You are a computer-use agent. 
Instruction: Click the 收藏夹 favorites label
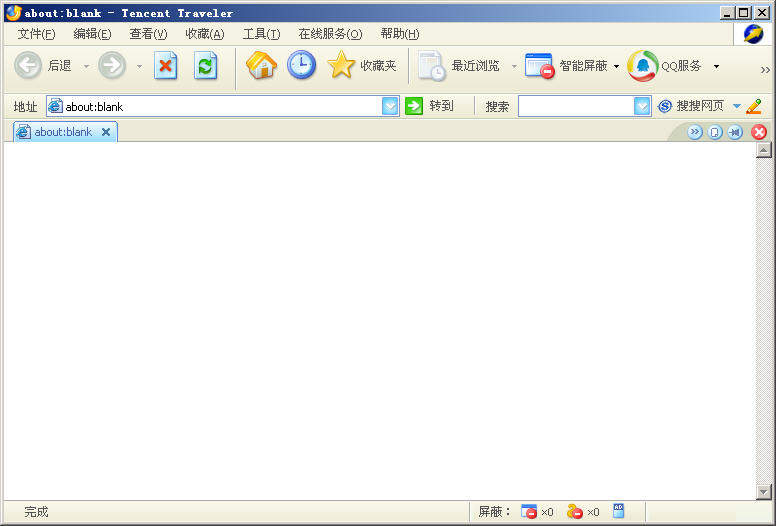(378, 66)
